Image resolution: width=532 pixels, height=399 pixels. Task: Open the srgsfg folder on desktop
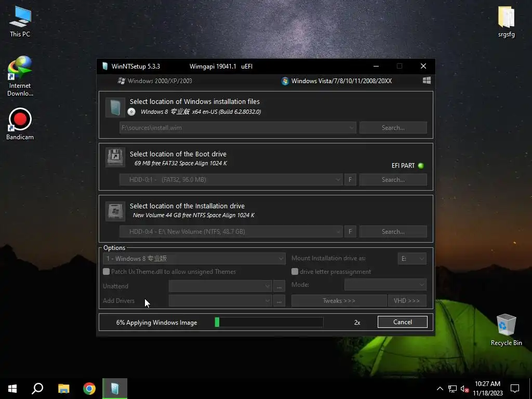click(x=506, y=22)
